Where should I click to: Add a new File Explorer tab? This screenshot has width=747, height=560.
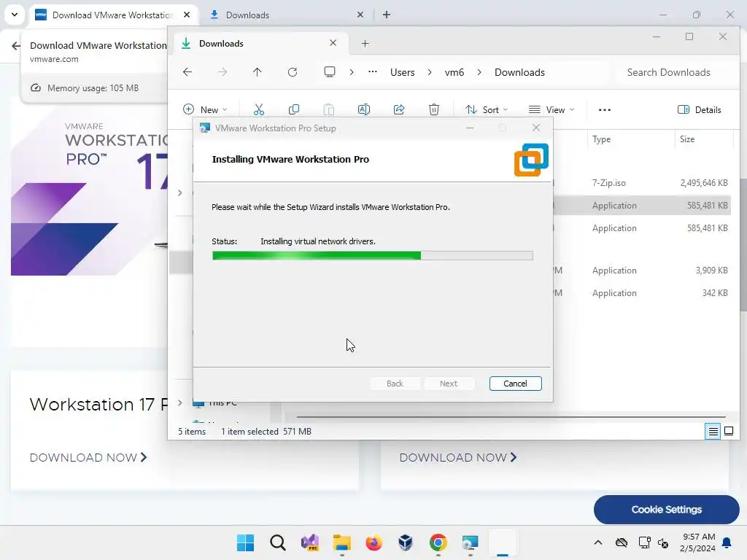tap(365, 43)
